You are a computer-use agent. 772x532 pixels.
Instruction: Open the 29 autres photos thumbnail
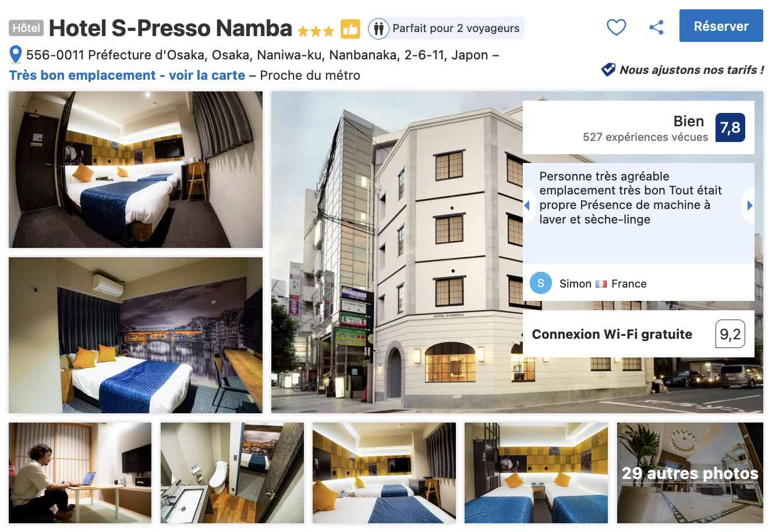coord(690,473)
